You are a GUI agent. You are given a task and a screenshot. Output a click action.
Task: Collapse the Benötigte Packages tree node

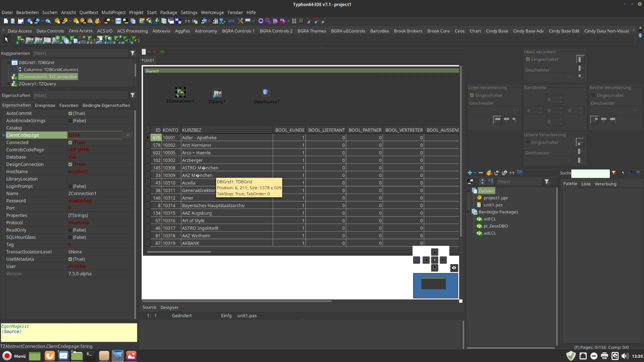[x=469, y=212]
